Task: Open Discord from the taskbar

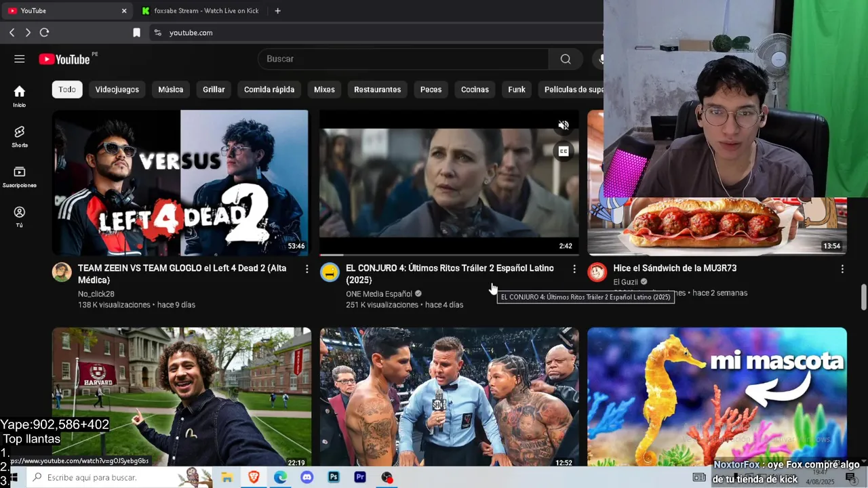Action: (307, 477)
